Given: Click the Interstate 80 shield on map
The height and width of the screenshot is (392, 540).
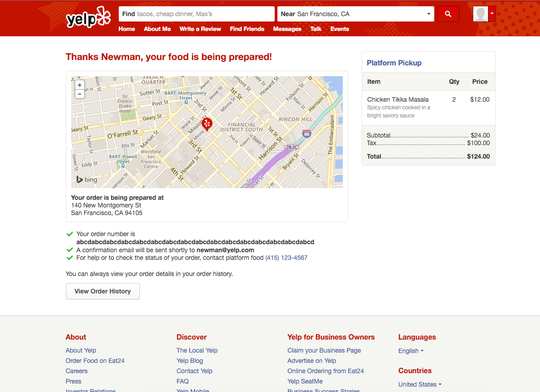Looking at the screenshot, I should pos(307,134).
